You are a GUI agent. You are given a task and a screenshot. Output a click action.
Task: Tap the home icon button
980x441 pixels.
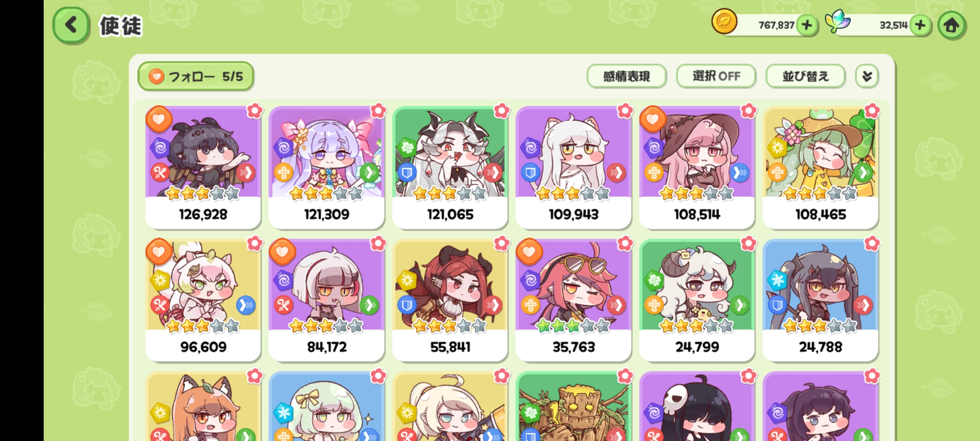[951, 25]
